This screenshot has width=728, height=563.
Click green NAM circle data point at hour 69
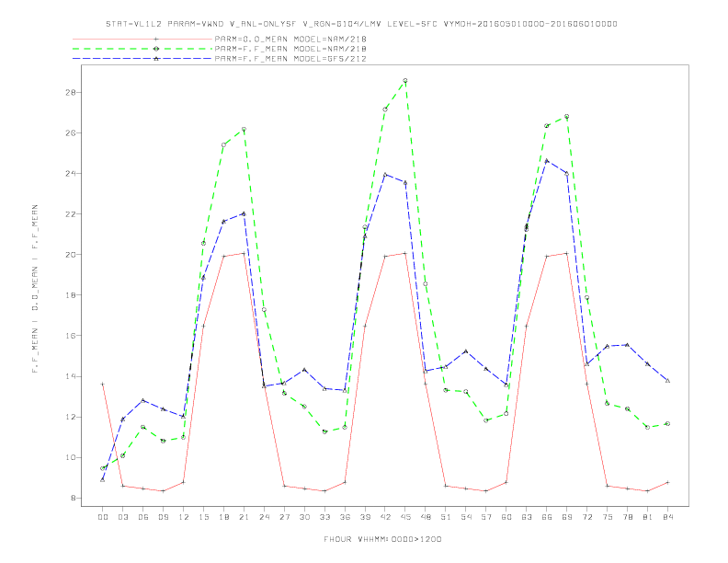click(567, 117)
